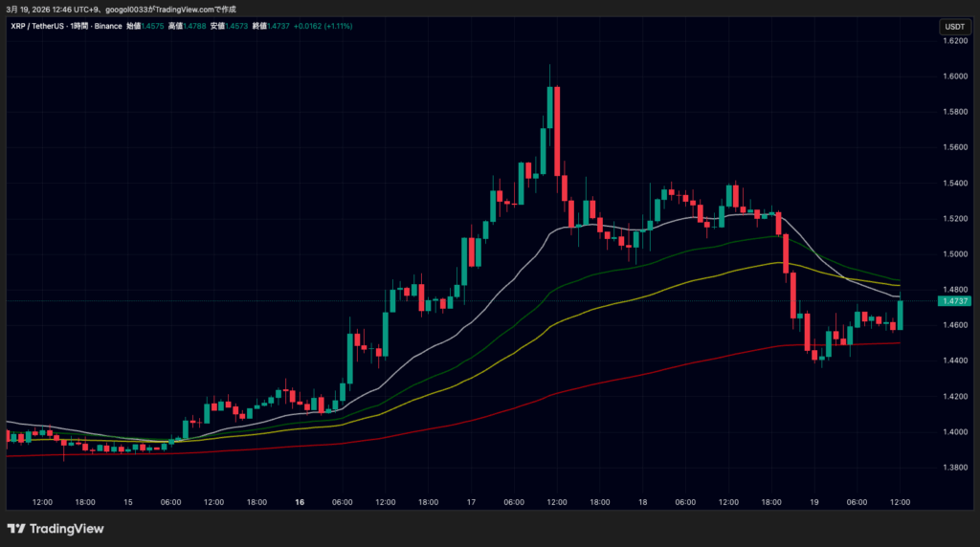Click the 1.3800 price axis label
980x547 pixels.
click(x=954, y=468)
